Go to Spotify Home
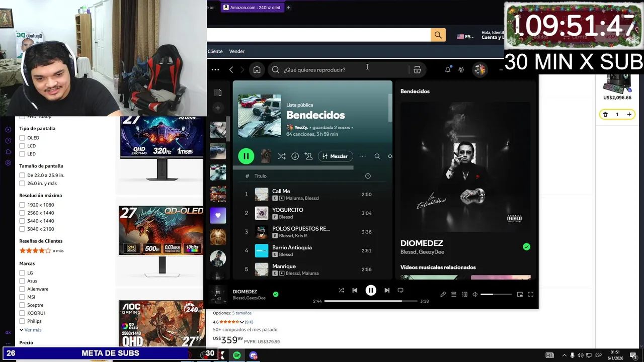This screenshot has height=362, width=644. coord(257,70)
